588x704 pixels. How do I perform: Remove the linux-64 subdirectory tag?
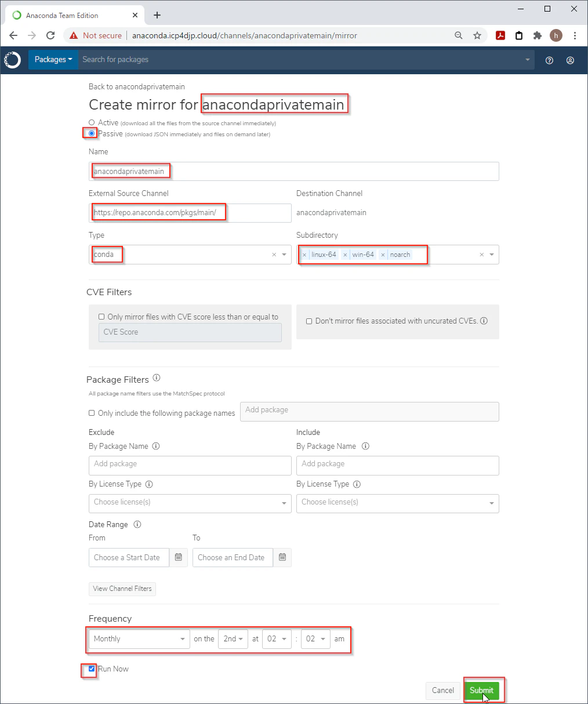304,255
